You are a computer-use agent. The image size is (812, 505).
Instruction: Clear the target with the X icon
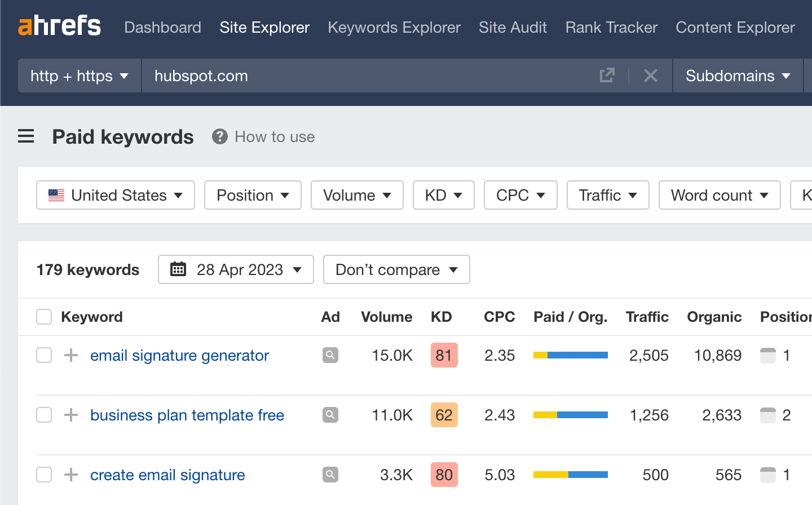(x=651, y=75)
